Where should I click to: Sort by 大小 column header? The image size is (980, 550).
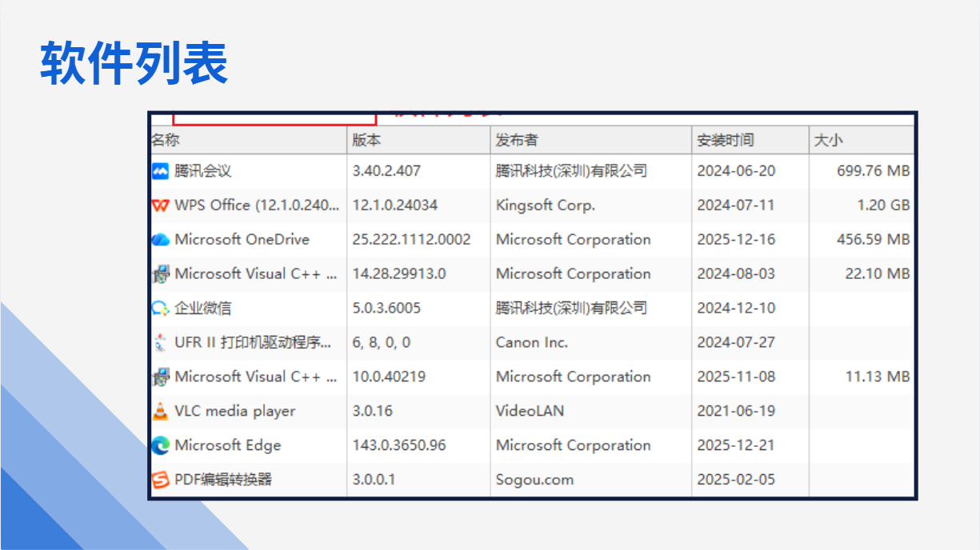pyautogui.click(x=828, y=141)
